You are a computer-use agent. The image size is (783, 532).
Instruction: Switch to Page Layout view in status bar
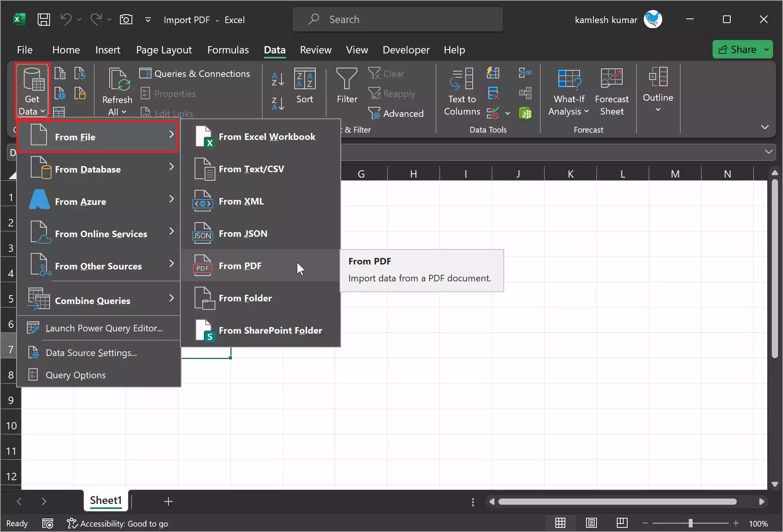(x=591, y=523)
